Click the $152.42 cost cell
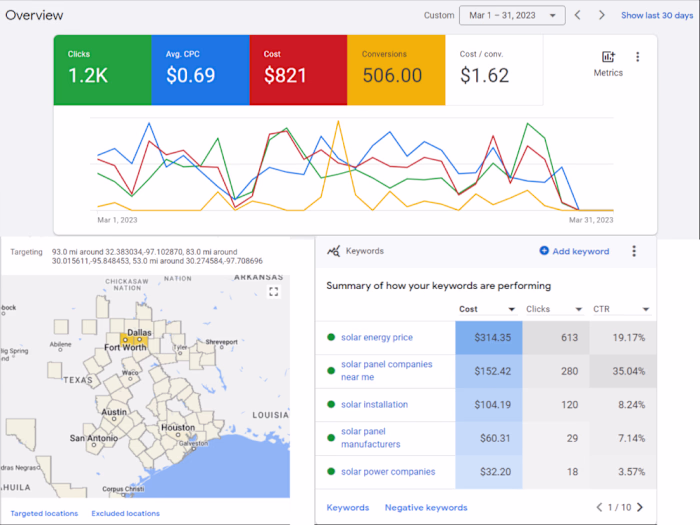This screenshot has width=700, height=525. (x=489, y=371)
